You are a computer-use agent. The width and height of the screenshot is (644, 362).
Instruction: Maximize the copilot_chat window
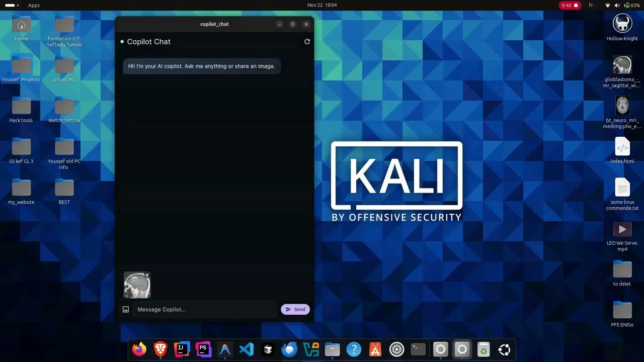pyautogui.click(x=293, y=24)
